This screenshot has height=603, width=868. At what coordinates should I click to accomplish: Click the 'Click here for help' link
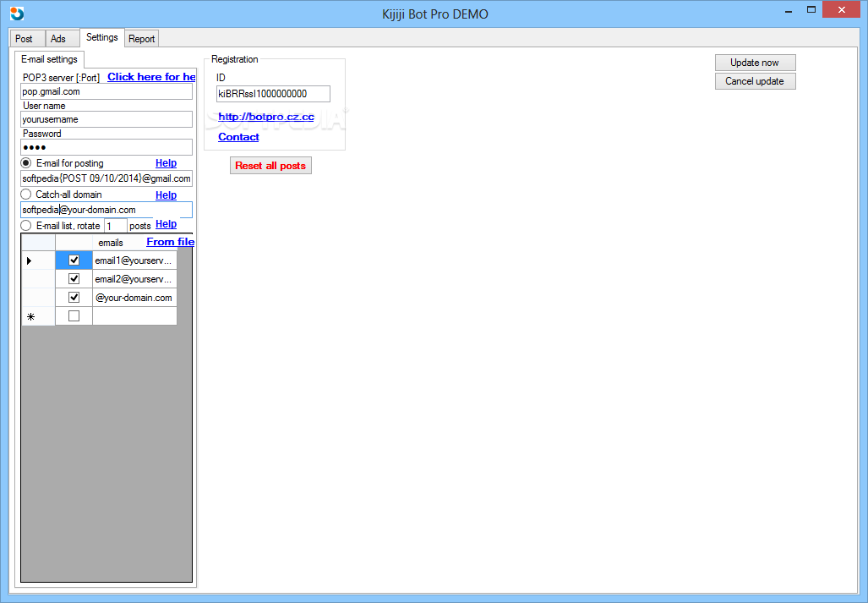(x=151, y=77)
